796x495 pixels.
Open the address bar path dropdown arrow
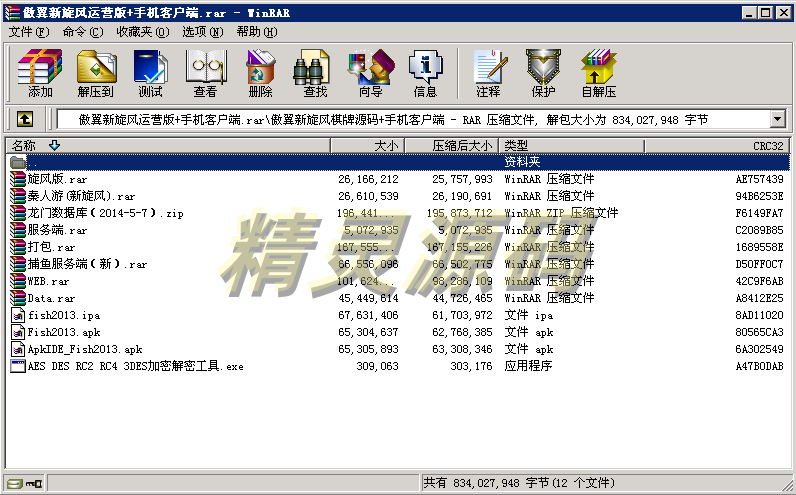[x=777, y=119]
